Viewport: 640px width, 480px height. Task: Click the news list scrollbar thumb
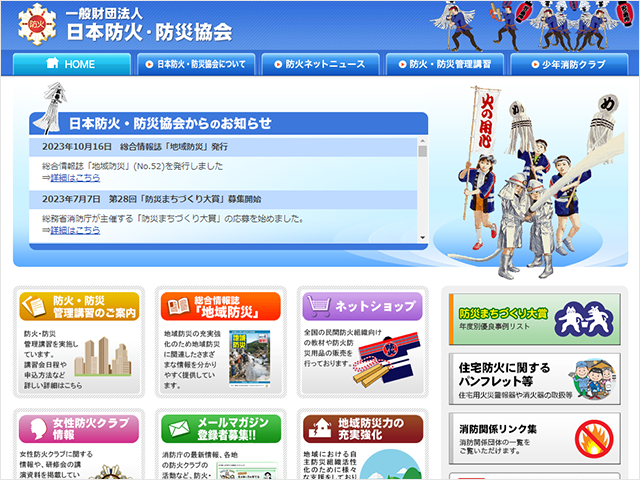click(x=423, y=151)
